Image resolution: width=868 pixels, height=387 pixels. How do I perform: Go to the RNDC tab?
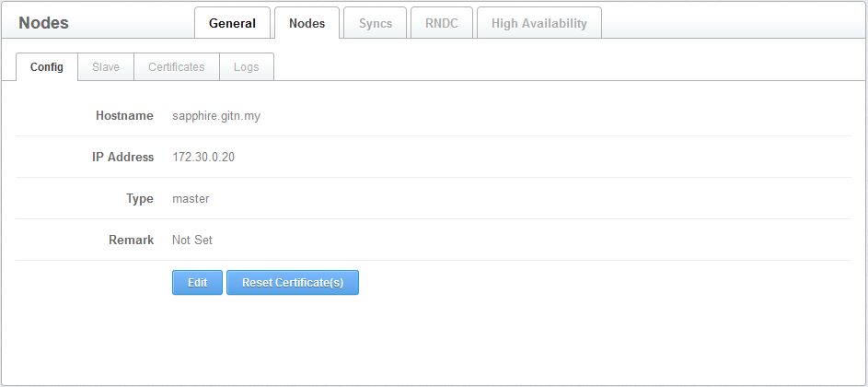(441, 23)
